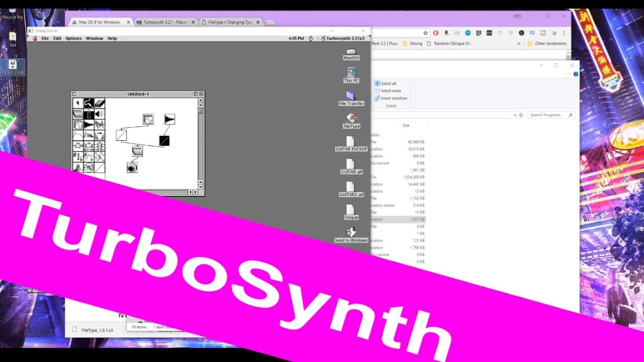
Task: Select the envelope curve tool in palette
Action: coord(78,135)
